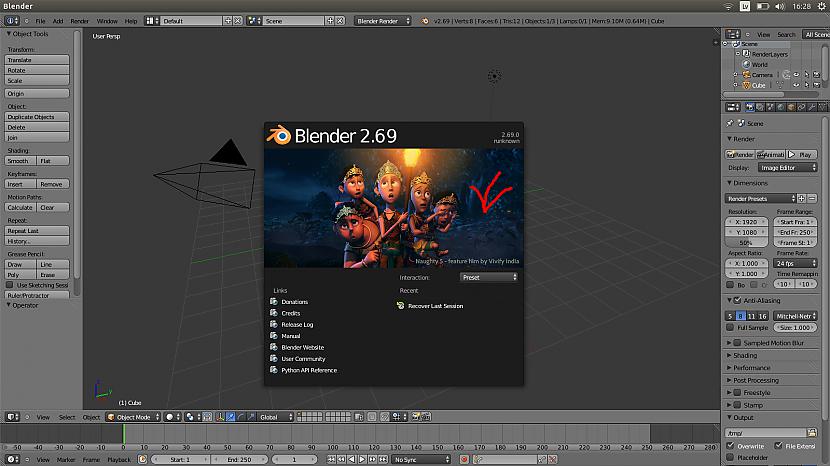Open Python API Reference link

coord(303,370)
